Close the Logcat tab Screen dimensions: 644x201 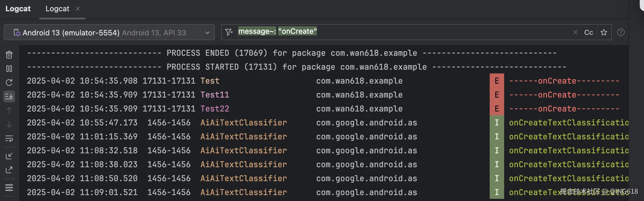[x=78, y=9]
